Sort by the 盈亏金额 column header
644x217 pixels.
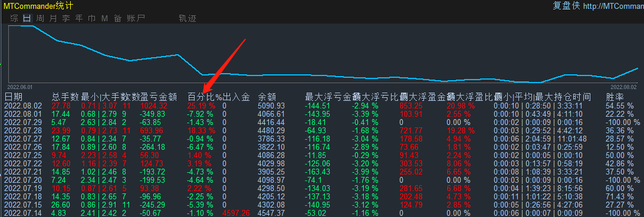[159, 97]
